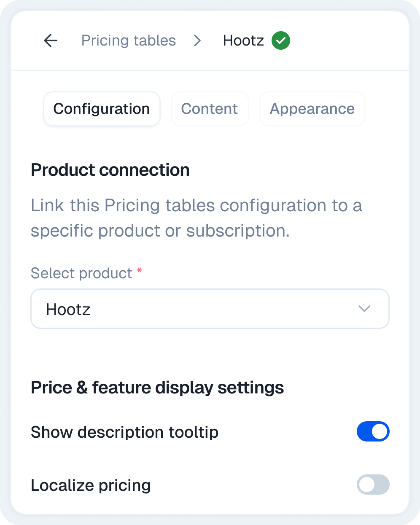Image resolution: width=420 pixels, height=525 pixels.
Task: Click the Price & feature display settings heading
Action: point(157,388)
